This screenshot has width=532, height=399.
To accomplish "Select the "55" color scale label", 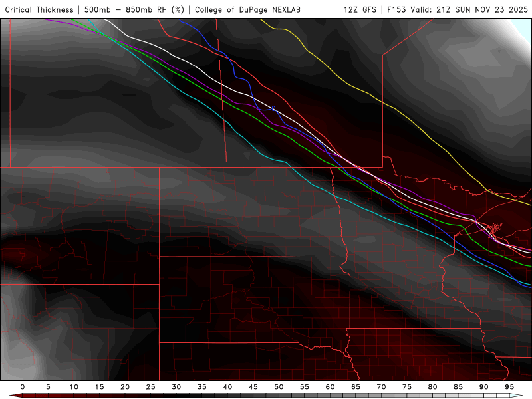I will coord(305,387).
